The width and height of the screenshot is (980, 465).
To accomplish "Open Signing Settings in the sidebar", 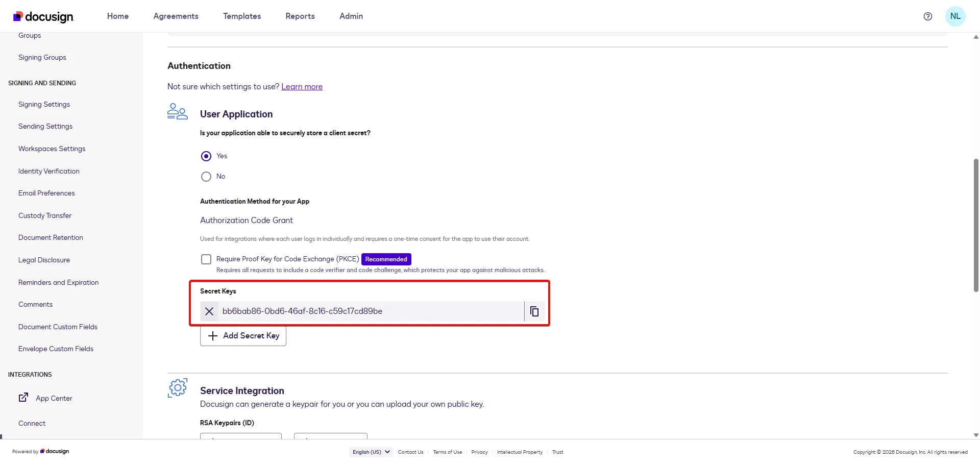I will click(x=44, y=105).
